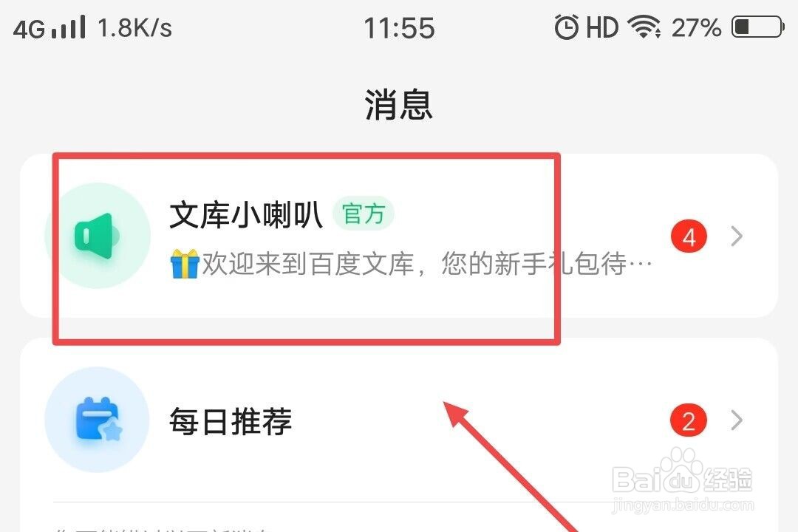Open the 文库小喇叭 message title
This screenshot has height=532, width=798.
coord(246,214)
